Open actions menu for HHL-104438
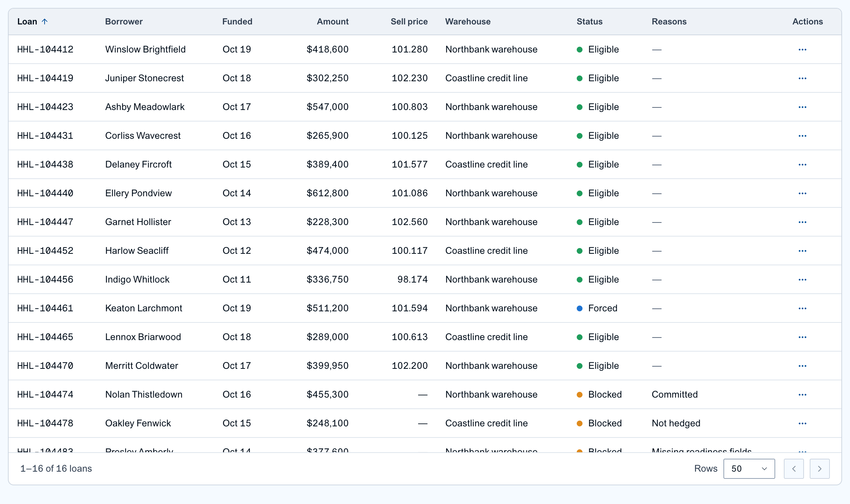 tap(802, 165)
